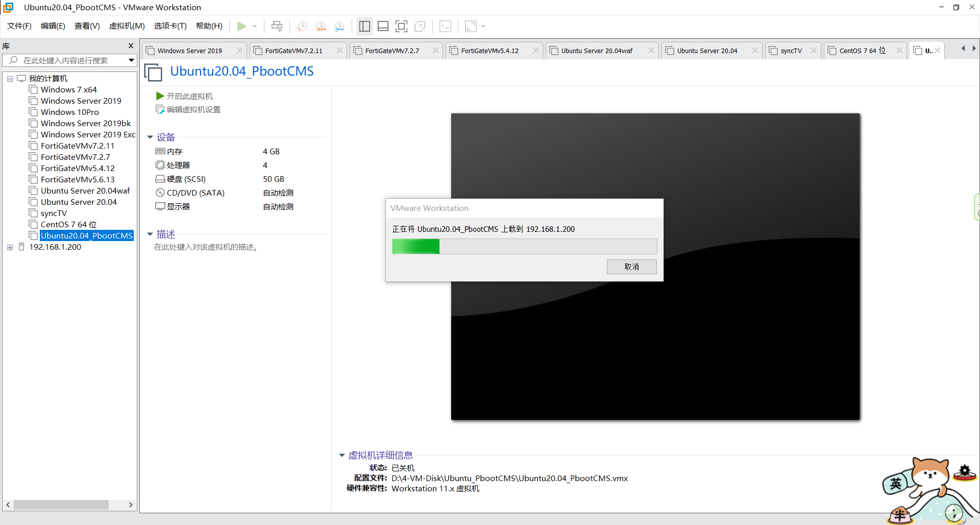Collapse the 我的计算机 tree node

10,79
